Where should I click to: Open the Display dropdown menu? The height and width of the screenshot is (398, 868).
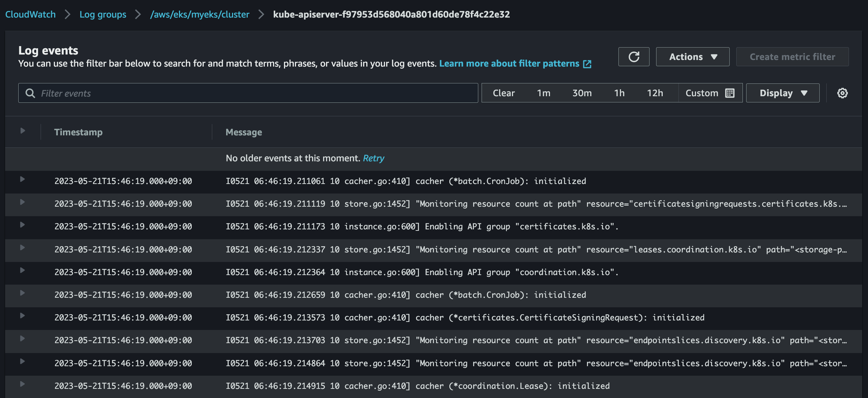pyautogui.click(x=783, y=93)
